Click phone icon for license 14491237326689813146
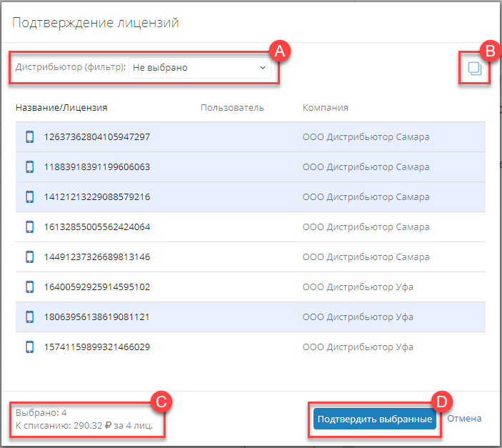Image resolution: width=502 pixels, height=448 pixels. pyautogui.click(x=30, y=257)
